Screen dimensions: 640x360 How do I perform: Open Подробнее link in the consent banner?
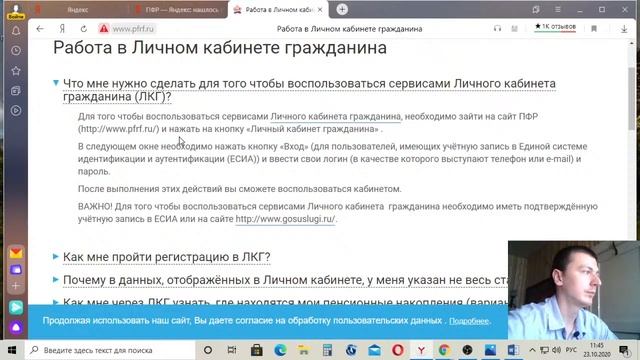pos(469,321)
